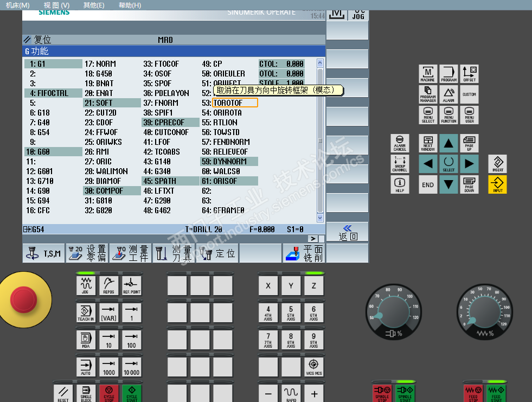The width and height of the screenshot is (532, 402).
Task: Open the PROGRAM key
Action: [448, 74]
